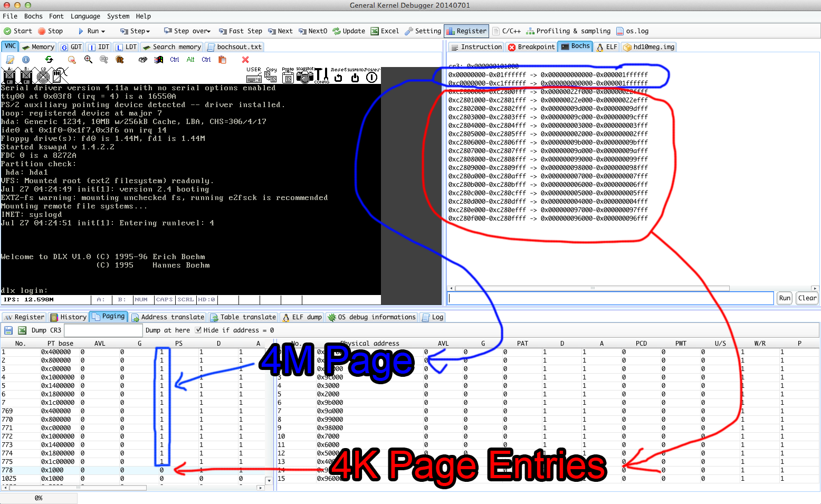Focus the Bochs command input field
The height and width of the screenshot is (504, 821).
coord(610,298)
